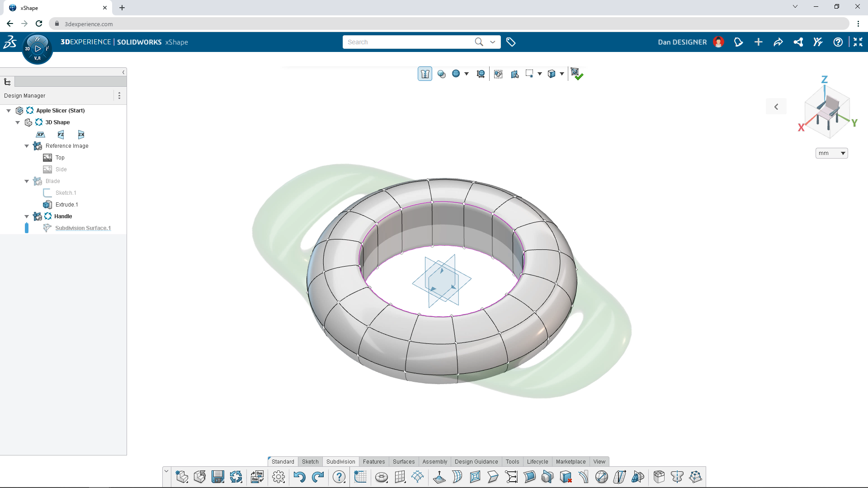
Task: Open the Settings gear in the action bar
Action: 278,477
